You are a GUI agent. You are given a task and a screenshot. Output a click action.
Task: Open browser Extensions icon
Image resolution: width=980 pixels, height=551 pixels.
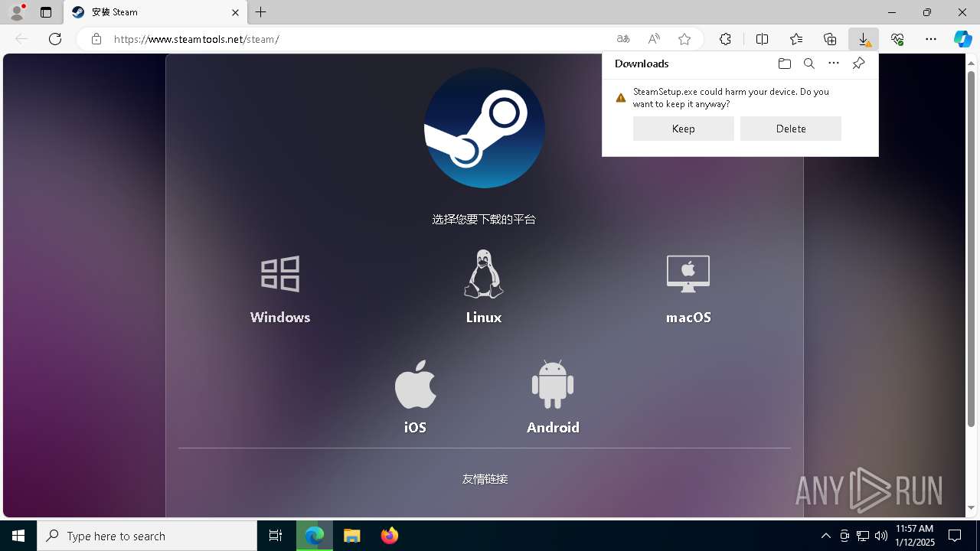(x=725, y=39)
